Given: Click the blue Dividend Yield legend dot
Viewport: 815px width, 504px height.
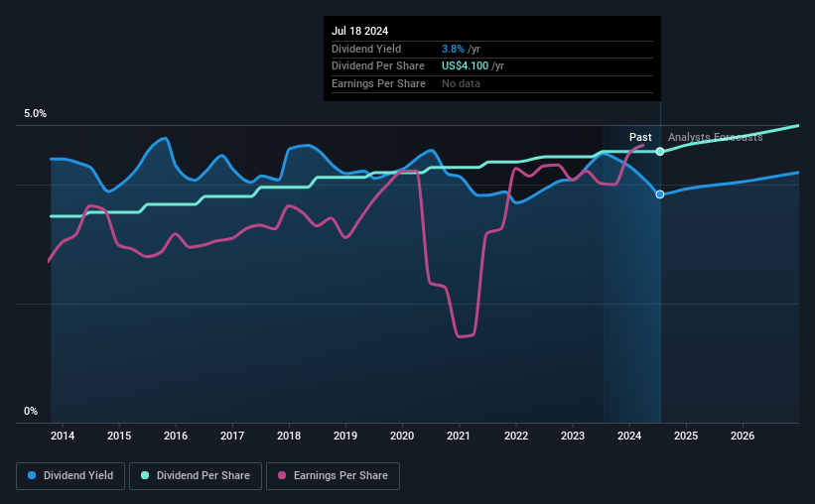Looking at the screenshot, I should click(x=32, y=475).
